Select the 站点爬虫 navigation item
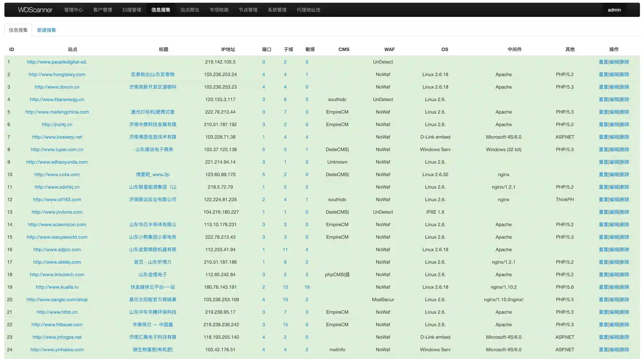This screenshot has height=359, width=644. point(190,10)
